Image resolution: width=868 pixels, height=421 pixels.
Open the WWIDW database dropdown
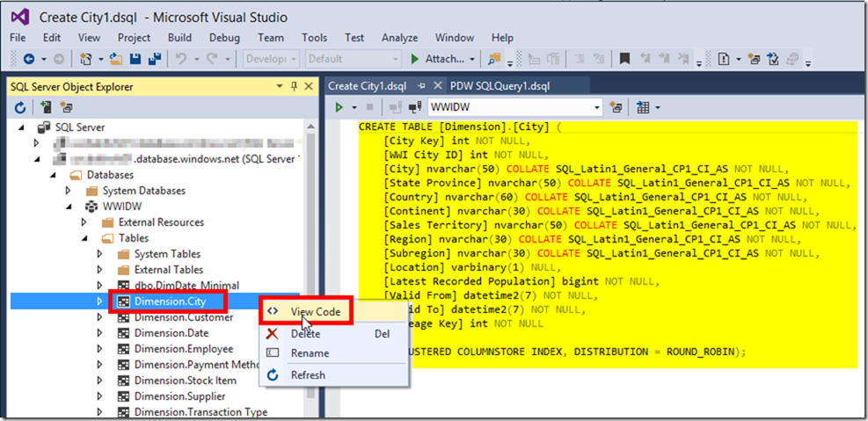[597, 107]
